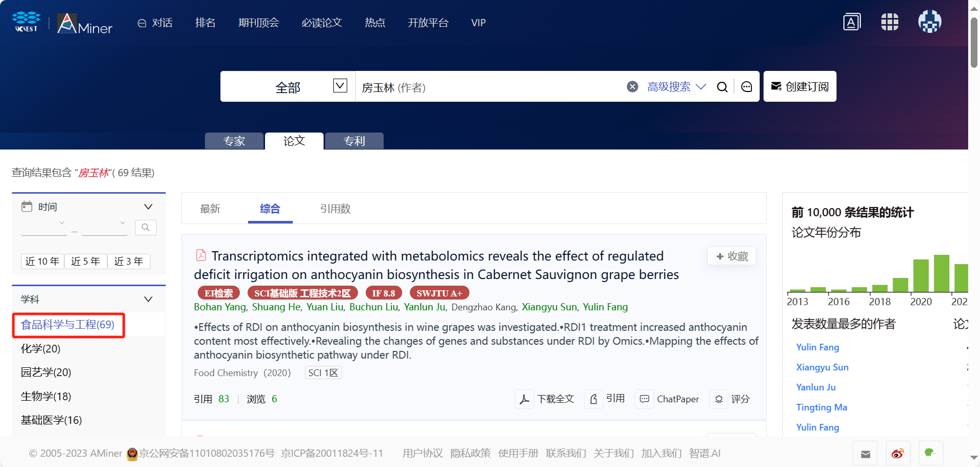This screenshot has height=467, width=980.
Task: Sort results by 引用数 tab
Action: tap(335, 209)
